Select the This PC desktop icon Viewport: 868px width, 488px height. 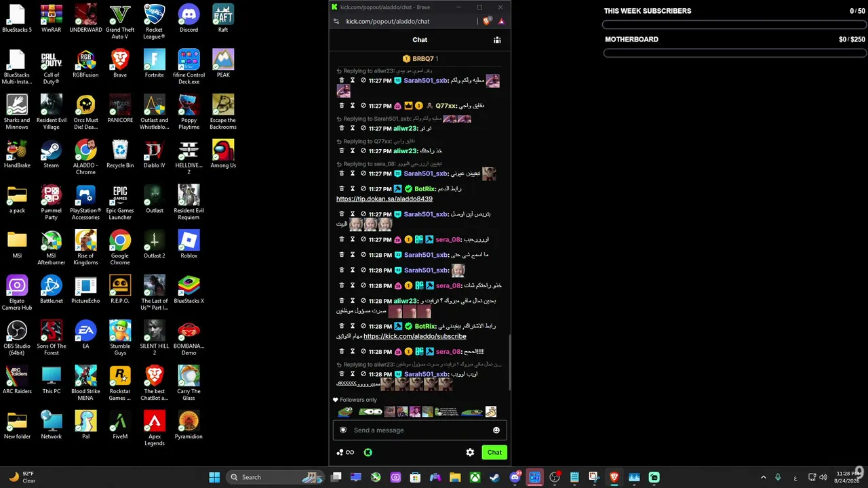[x=51, y=380]
